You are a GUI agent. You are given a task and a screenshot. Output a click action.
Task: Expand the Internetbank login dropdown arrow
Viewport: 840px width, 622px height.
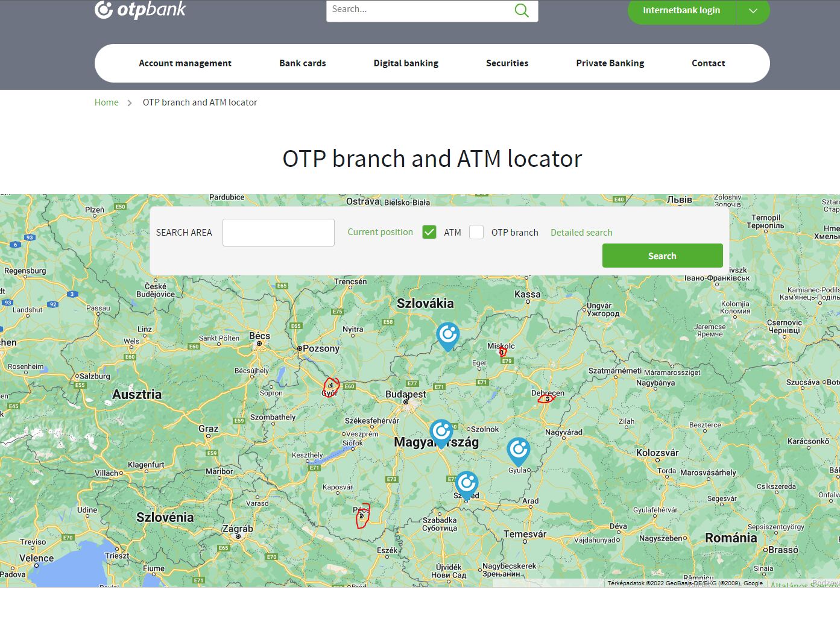[x=753, y=10]
